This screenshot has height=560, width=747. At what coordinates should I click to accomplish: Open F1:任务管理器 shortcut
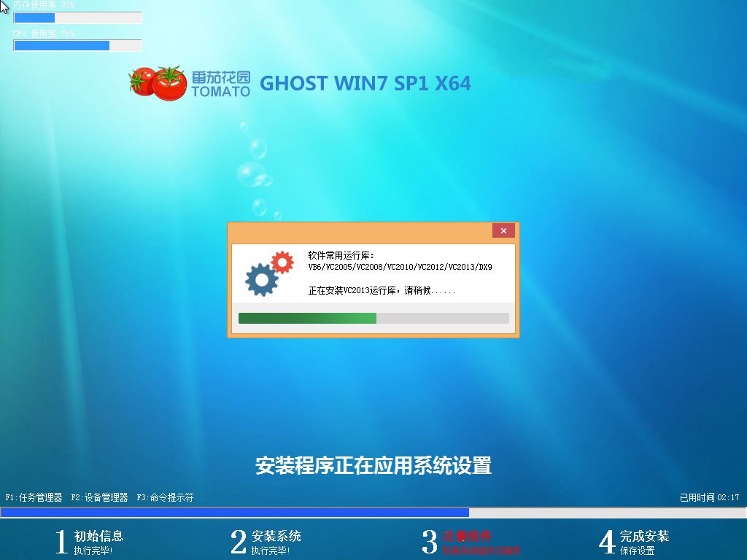click(x=34, y=497)
